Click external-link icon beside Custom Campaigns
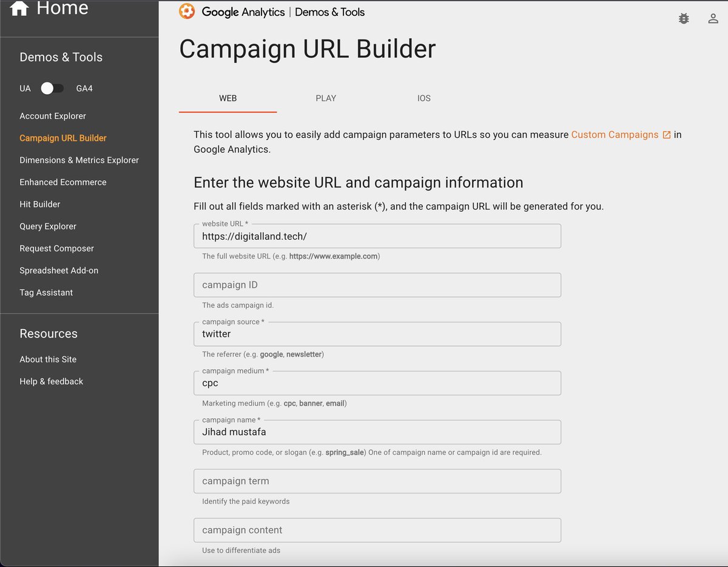Screen dimensions: 728x567 click(x=666, y=135)
